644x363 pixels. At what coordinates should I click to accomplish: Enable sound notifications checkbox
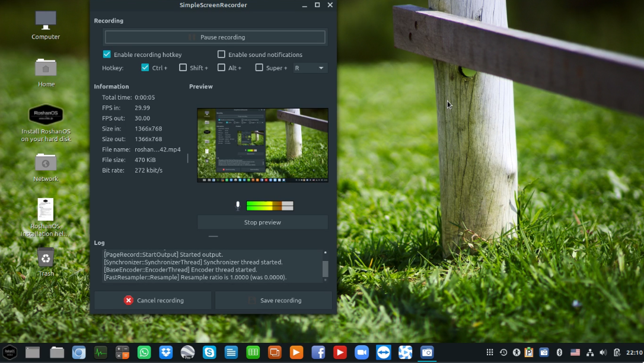pos(222,55)
